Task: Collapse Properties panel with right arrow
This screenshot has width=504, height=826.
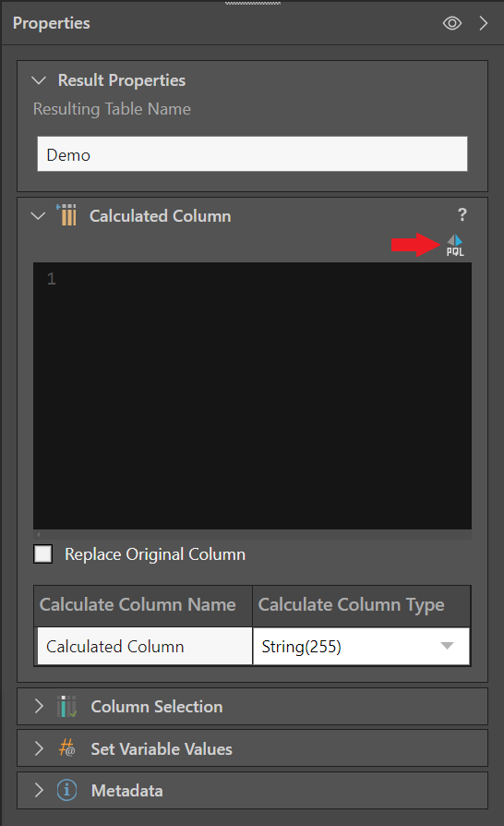Action: (484, 23)
